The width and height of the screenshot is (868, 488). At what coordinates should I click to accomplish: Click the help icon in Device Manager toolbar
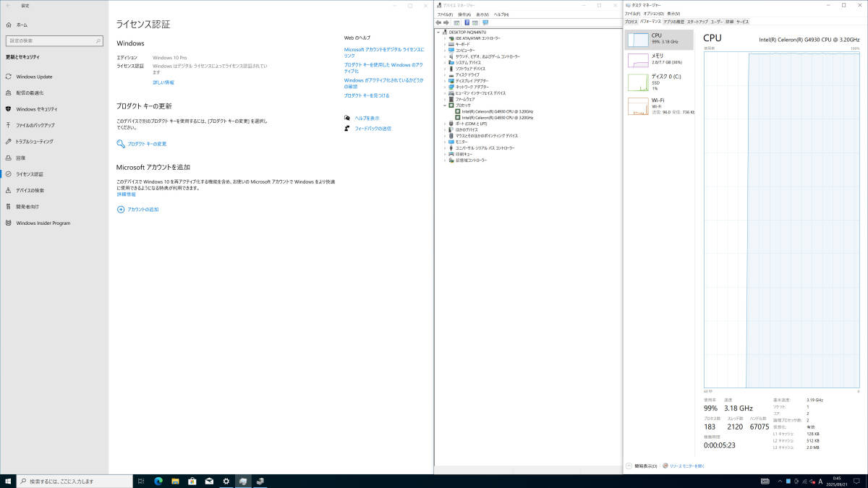pyautogui.click(x=467, y=22)
